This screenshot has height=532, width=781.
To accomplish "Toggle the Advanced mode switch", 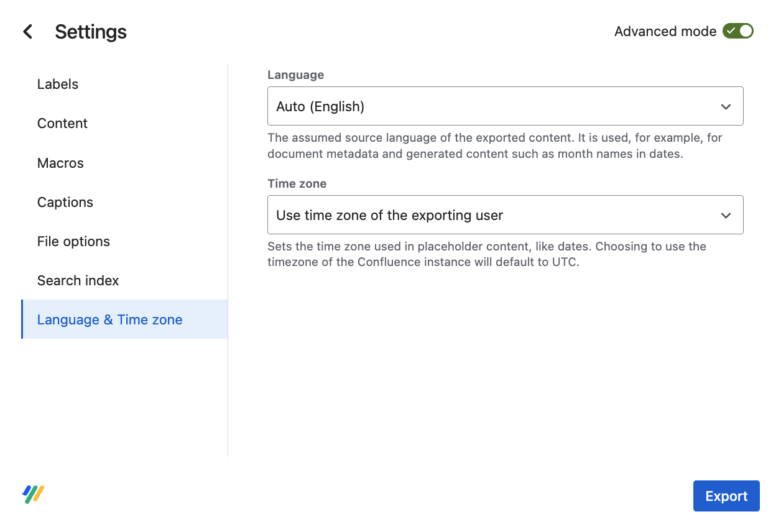I will 737,31.
